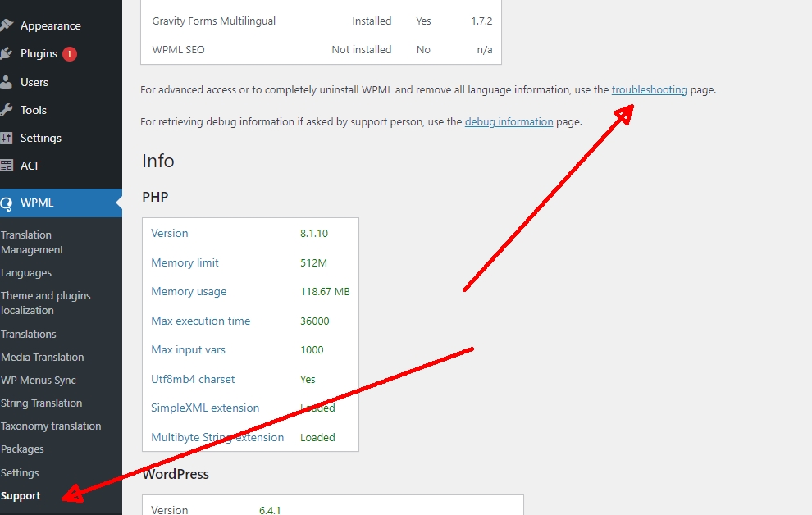Go to the Users menu

pos(34,82)
